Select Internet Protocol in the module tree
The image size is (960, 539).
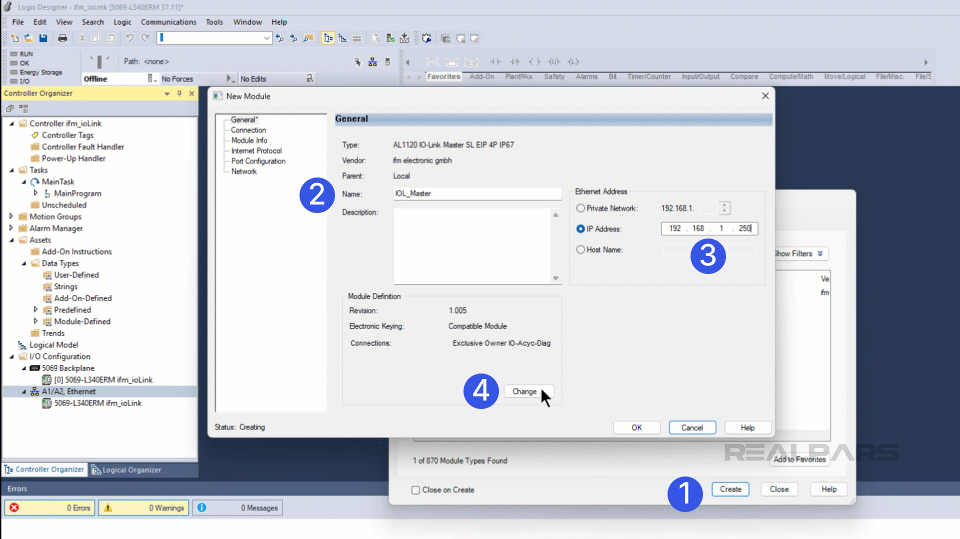tap(257, 151)
